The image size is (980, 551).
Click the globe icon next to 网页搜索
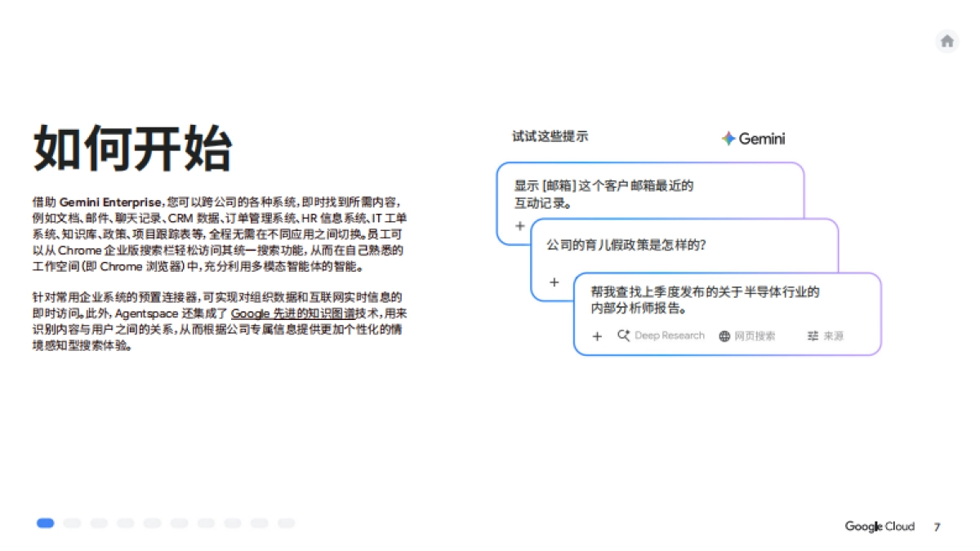click(x=724, y=335)
